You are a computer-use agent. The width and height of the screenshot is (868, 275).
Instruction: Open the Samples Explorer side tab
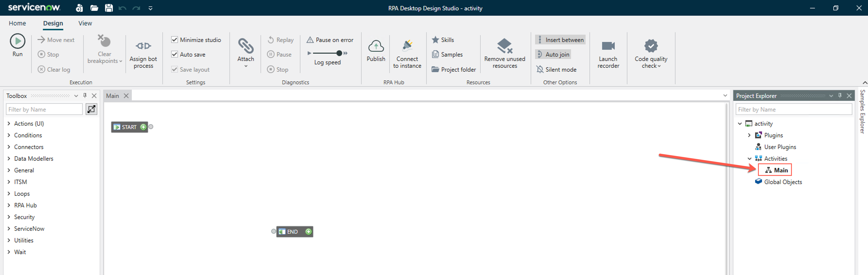coord(863,112)
